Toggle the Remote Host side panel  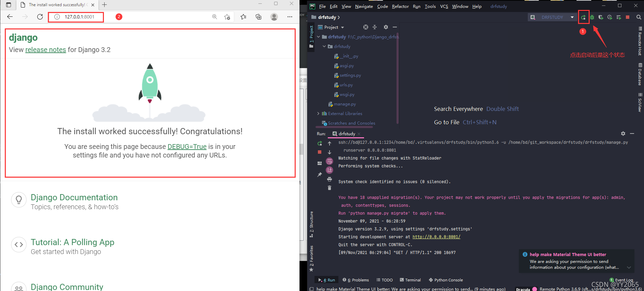click(x=640, y=41)
